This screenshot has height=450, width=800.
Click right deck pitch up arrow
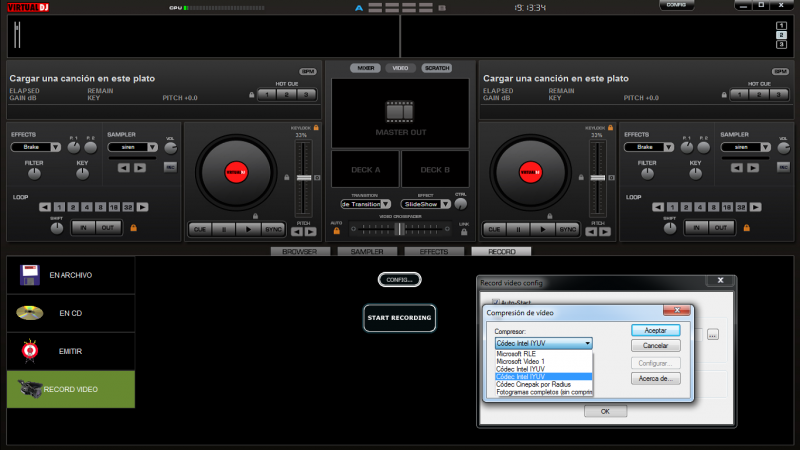click(605, 232)
